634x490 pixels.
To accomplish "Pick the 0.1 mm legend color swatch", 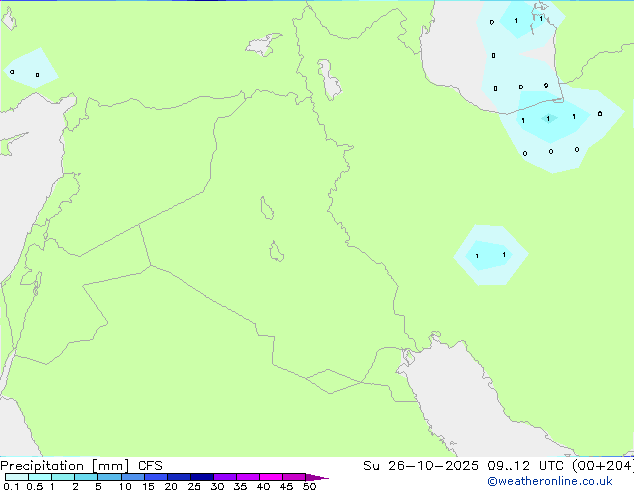I will point(17,477).
